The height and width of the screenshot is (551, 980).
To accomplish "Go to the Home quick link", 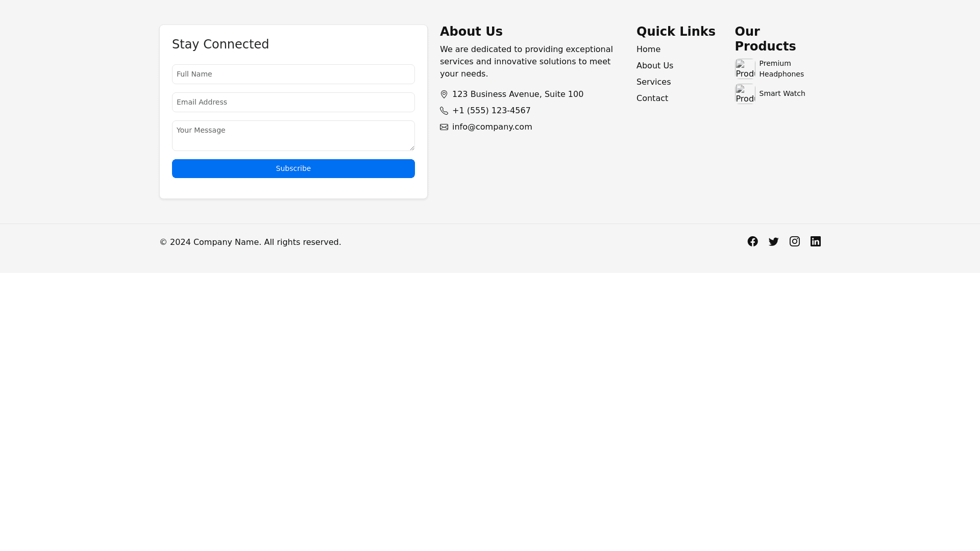I will coord(648,49).
